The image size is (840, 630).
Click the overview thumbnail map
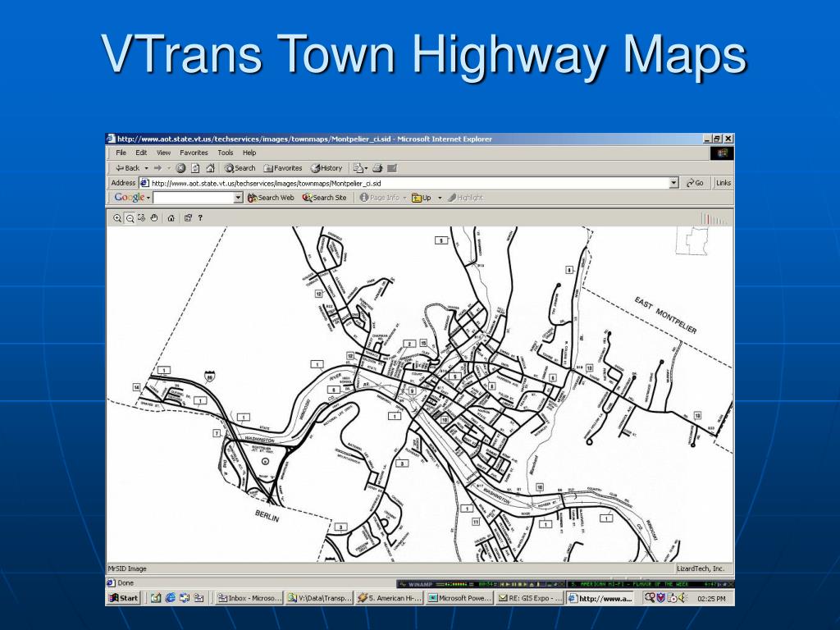click(692, 240)
